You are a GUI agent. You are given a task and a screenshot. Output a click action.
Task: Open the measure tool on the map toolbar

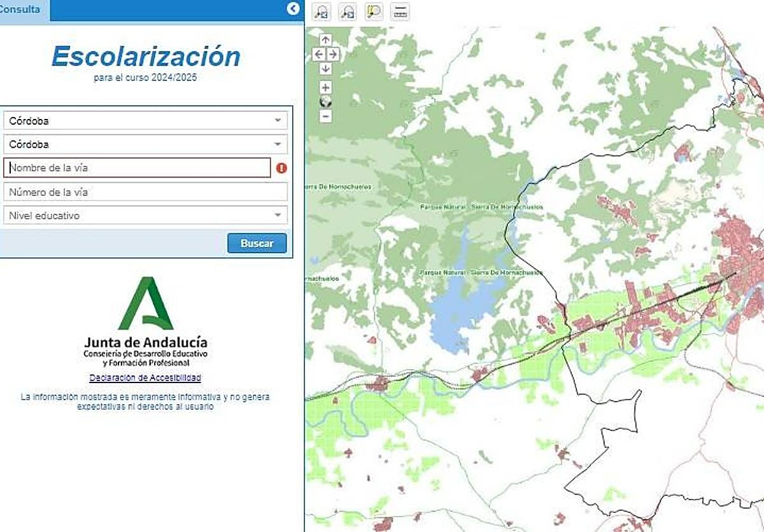coord(400,11)
